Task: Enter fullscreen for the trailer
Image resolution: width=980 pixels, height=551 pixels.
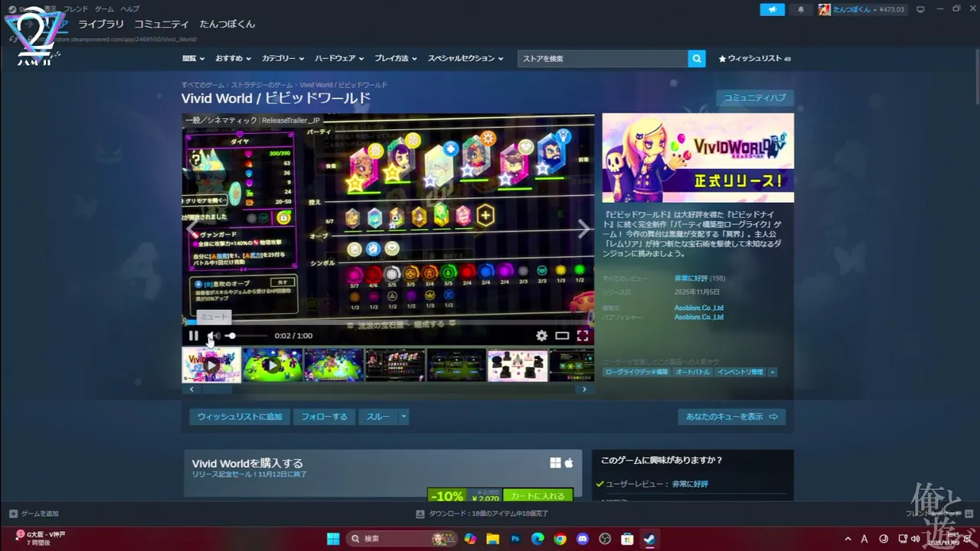Action: (583, 335)
